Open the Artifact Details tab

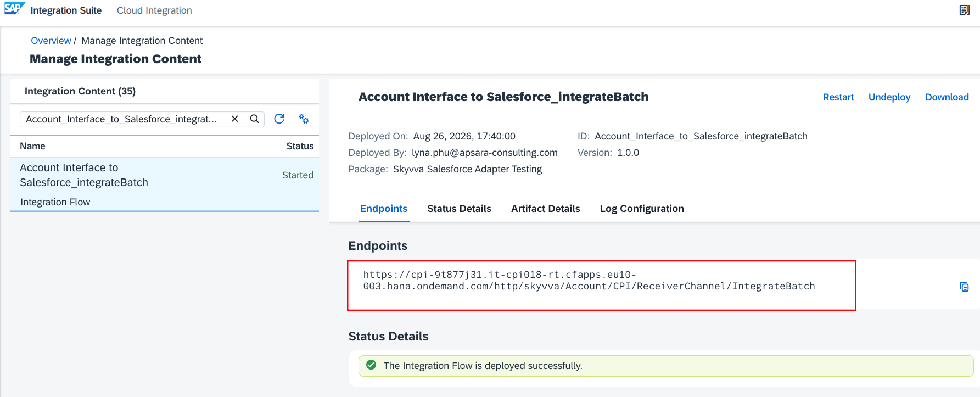coord(545,209)
